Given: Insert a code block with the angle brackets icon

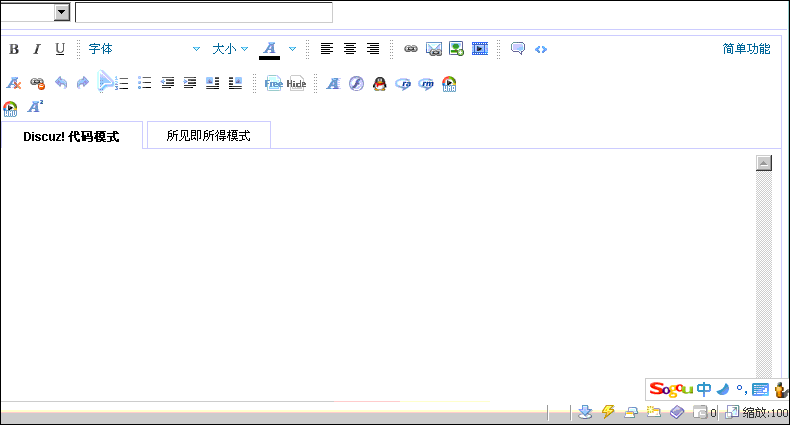Looking at the screenshot, I should tap(541, 49).
